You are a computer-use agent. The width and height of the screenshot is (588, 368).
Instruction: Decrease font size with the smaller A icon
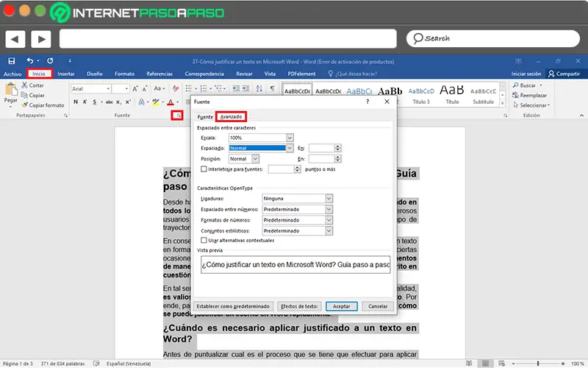pos(144,88)
